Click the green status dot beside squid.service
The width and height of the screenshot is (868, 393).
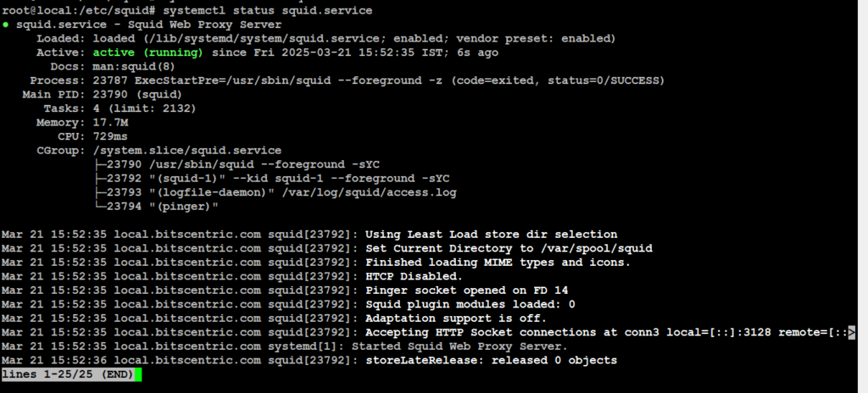point(6,25)
